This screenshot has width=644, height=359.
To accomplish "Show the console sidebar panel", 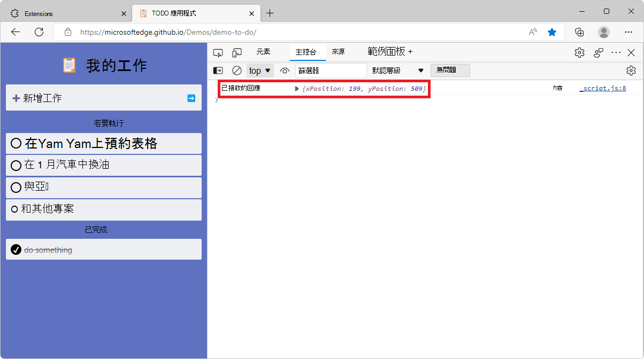I will [217, 70].
